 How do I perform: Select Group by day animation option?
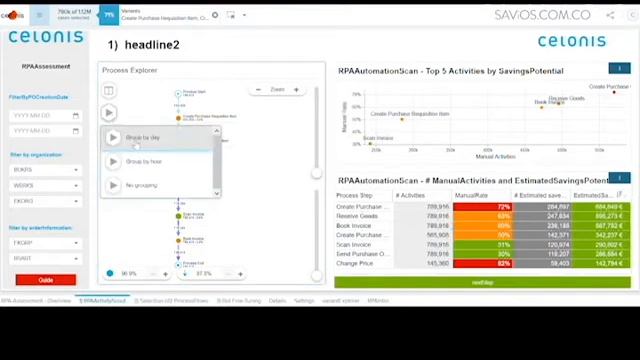pos(157,138)
